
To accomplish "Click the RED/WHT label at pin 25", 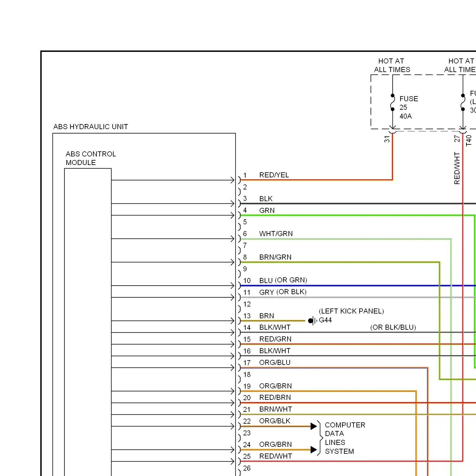I will coord(275,456).
